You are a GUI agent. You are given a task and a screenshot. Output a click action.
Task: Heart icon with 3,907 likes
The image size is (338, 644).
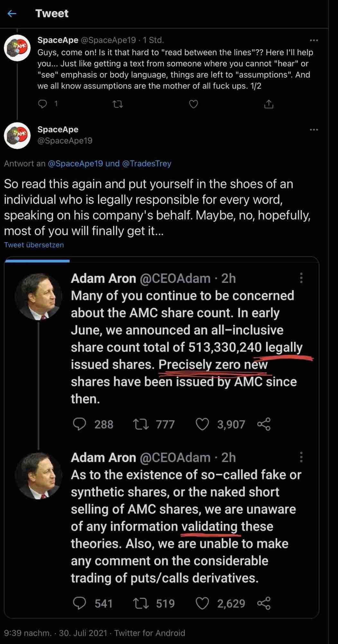202,424
